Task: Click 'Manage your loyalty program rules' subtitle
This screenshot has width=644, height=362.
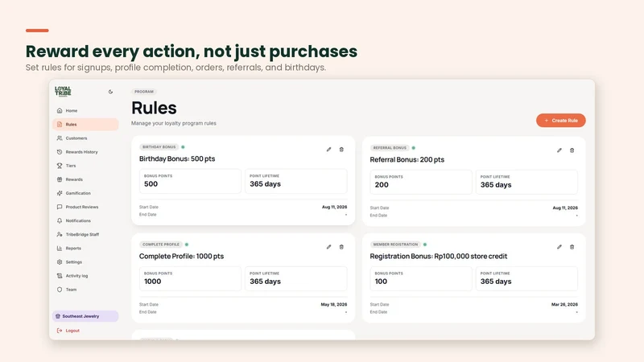Action: (174, 123)
